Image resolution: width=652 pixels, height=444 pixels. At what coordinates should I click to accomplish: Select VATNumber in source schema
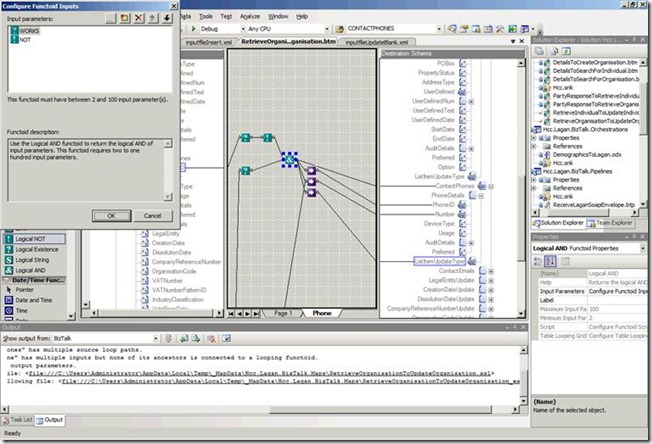click(x=167, y=281)
